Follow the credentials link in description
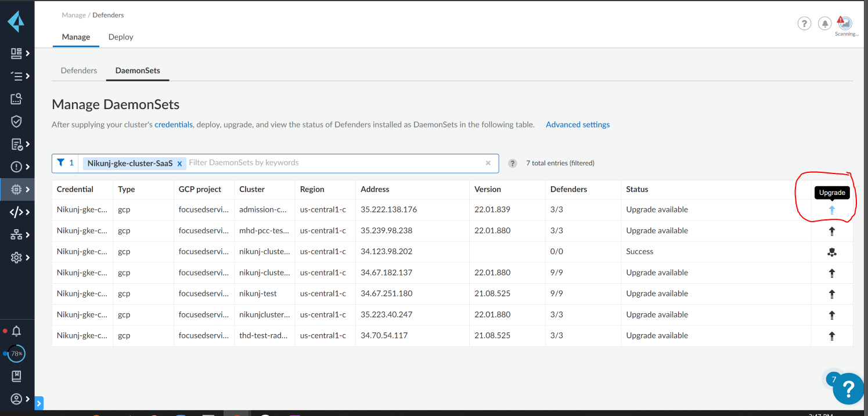The image size is (868, 416). [x=174, y=125]
